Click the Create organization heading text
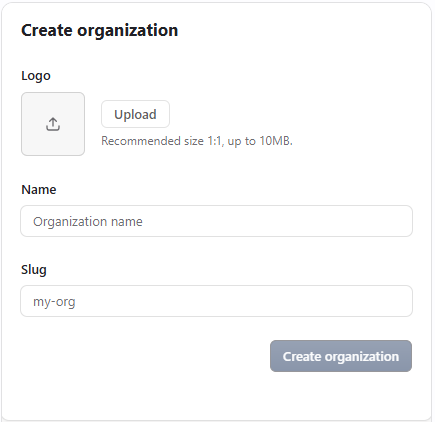Image resolution: width=435 pixels, height=422 pixels. [x=99, y=30]
